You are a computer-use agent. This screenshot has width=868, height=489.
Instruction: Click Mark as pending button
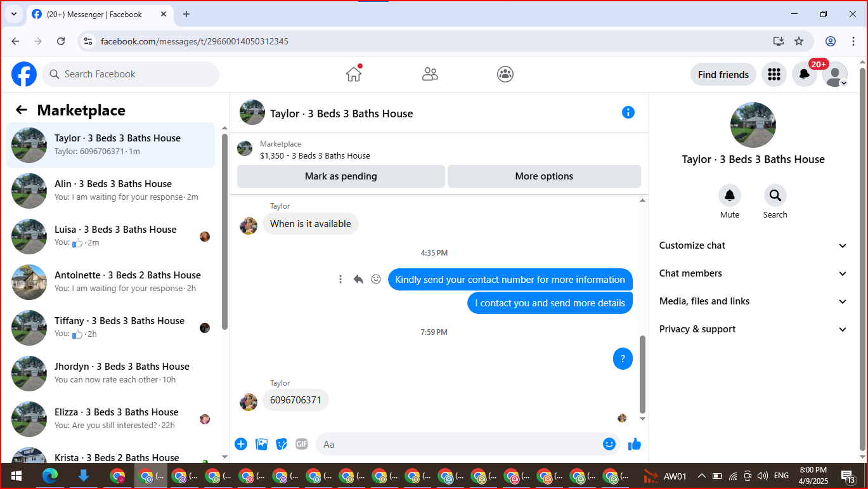(341, 176)
